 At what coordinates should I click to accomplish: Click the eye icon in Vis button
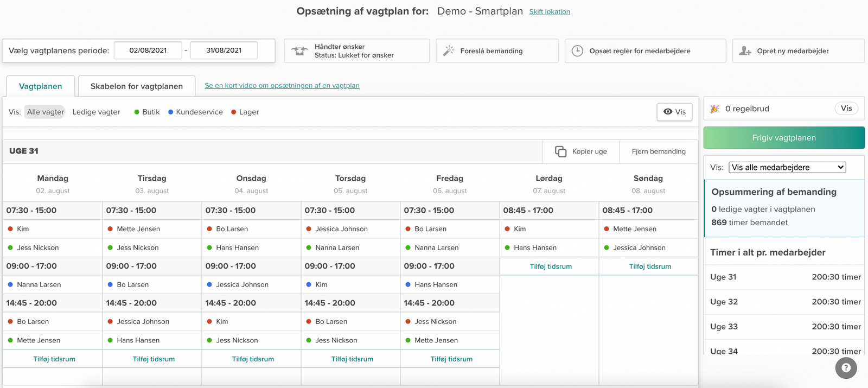pyautogui.click(x=668, y=112)
